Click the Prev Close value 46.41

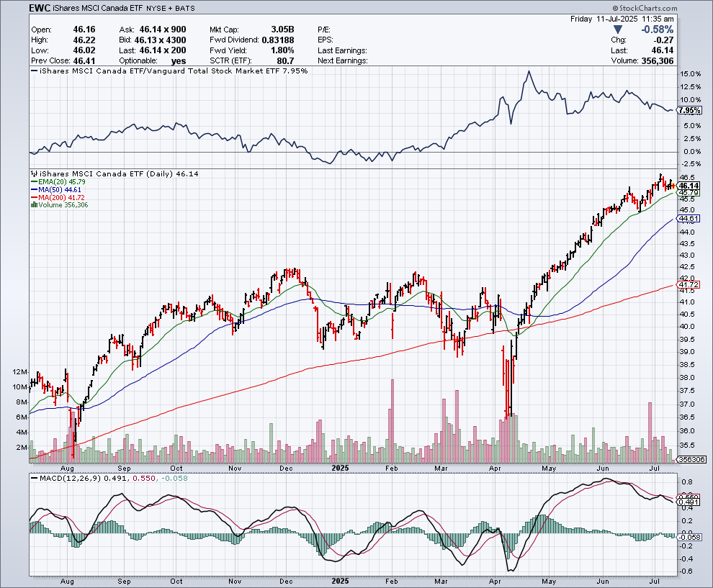click(x=84, y=61)
